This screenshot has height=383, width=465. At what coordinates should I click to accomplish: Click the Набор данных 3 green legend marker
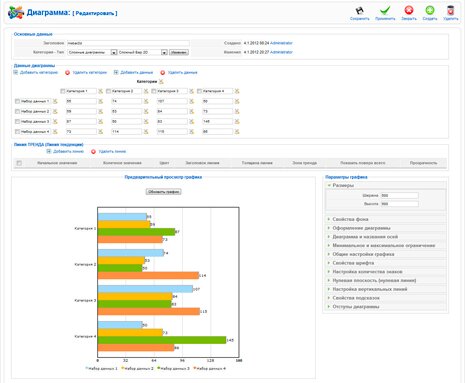159,368
